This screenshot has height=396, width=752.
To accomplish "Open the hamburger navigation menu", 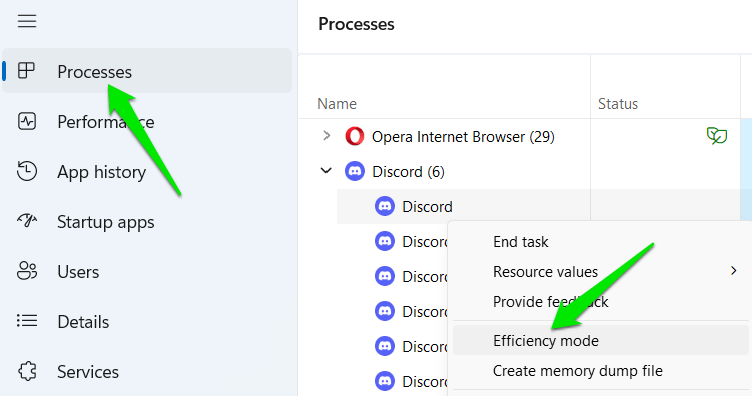I will (x=27, y=21).
